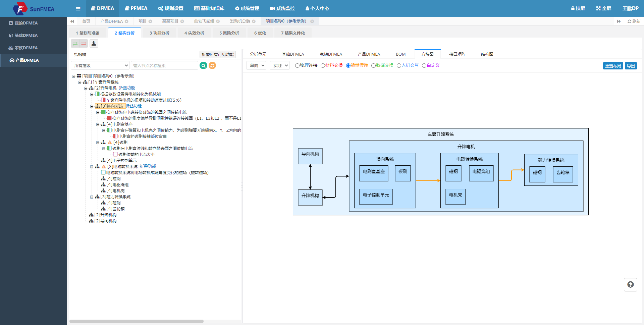Click the horizontal scrollbar under the tree
The width and height of the screenshot is (644, 325).
(x=137, y=321)
